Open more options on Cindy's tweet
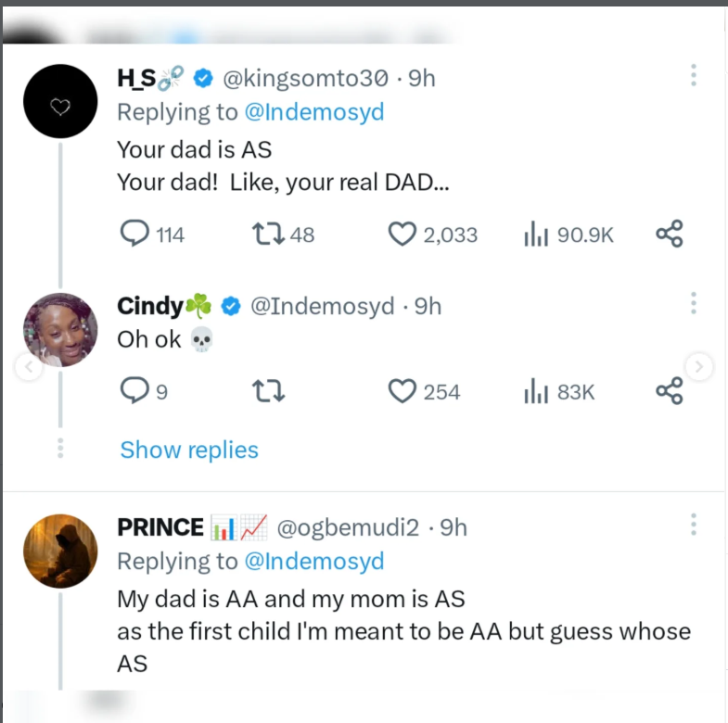This screenshot has height=723, width=728. tap(693, 303)
